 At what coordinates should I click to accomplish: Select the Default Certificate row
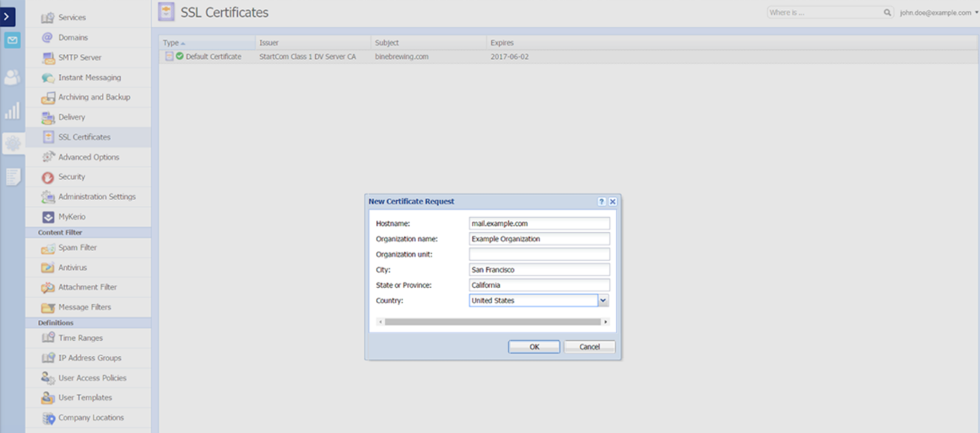click(x=567, y=57)
